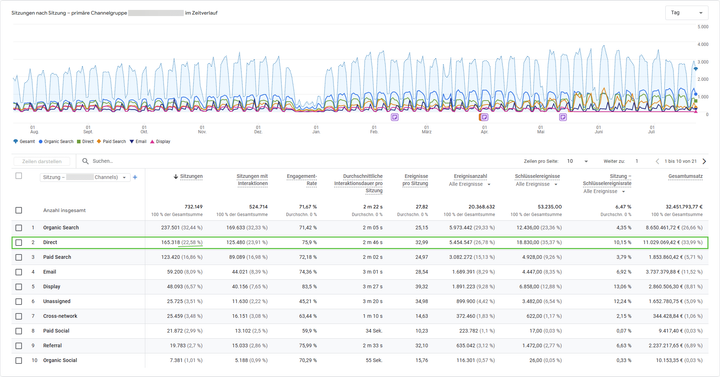
Task: Go to previous page of rows
Action: (657, 161)
